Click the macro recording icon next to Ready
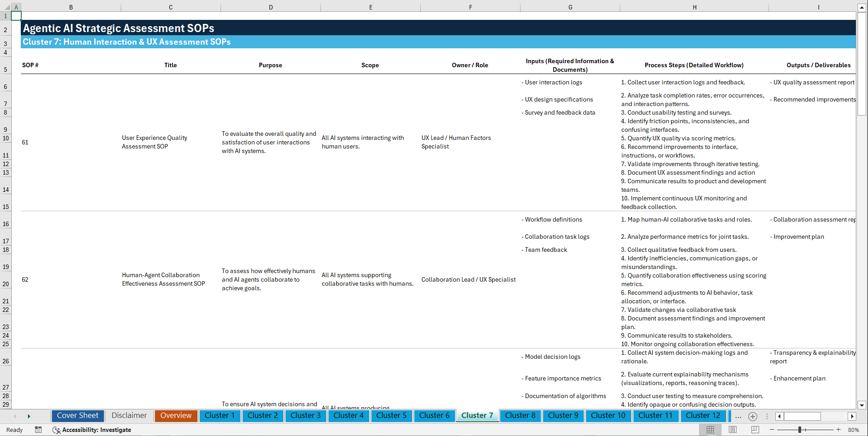This screenshot has width=868, height=436. click(38, 430)
